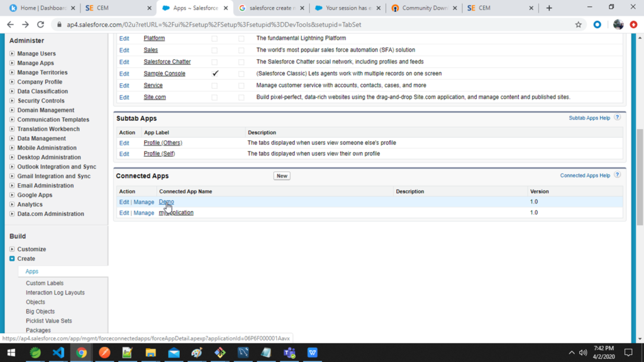Image resolution: width=644 pixels, height=362 pixels.
Task: Show hidden system tray icons
Action: [571, 353]
